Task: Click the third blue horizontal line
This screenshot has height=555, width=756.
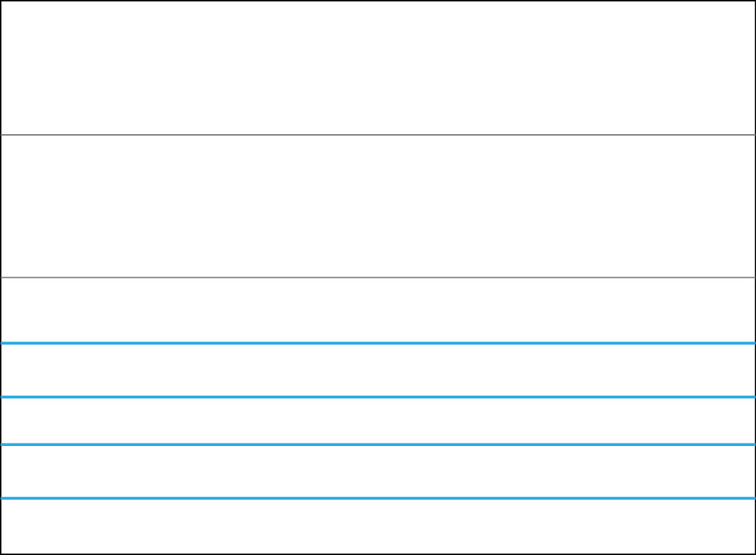Action: (378, 445)
